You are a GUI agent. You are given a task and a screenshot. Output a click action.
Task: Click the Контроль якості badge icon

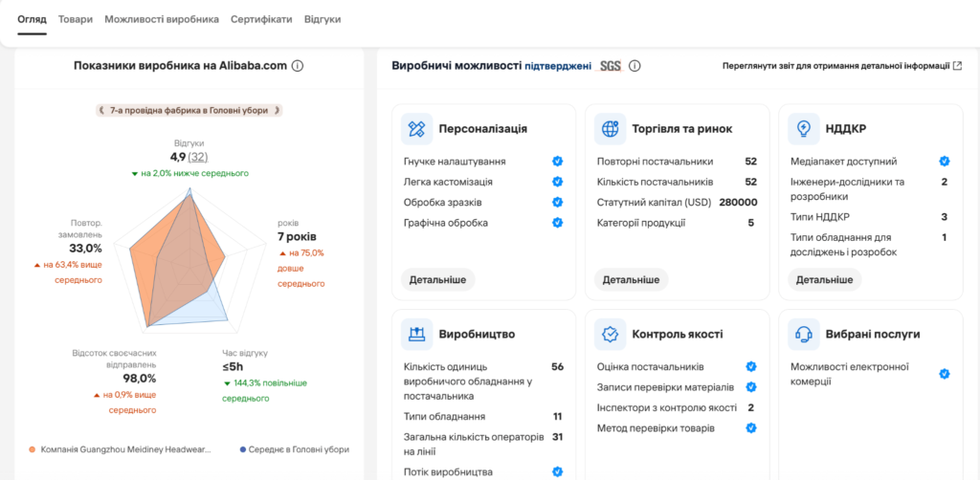click(610, 334)
